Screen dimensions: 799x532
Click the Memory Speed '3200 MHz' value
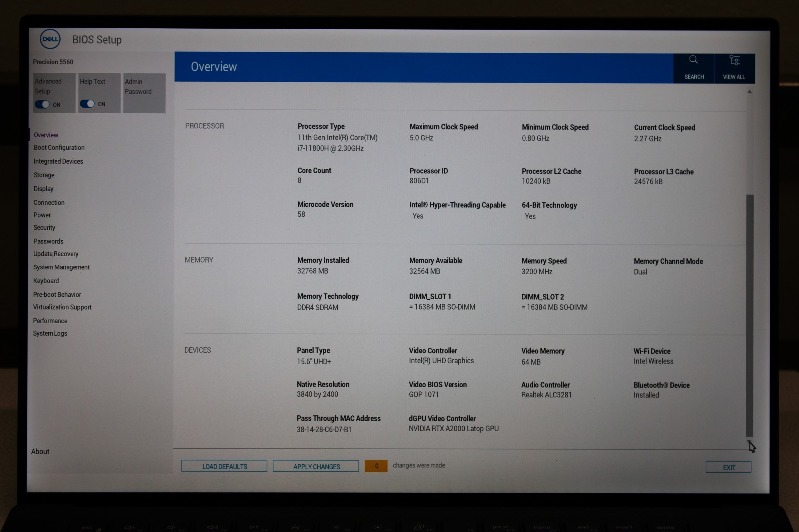(x=537, y=272)
